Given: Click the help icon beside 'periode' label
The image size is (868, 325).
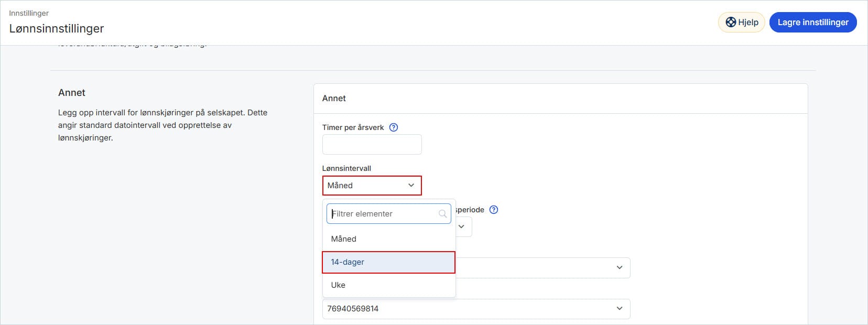Looking at the screenshot, I should coord(493,210).
